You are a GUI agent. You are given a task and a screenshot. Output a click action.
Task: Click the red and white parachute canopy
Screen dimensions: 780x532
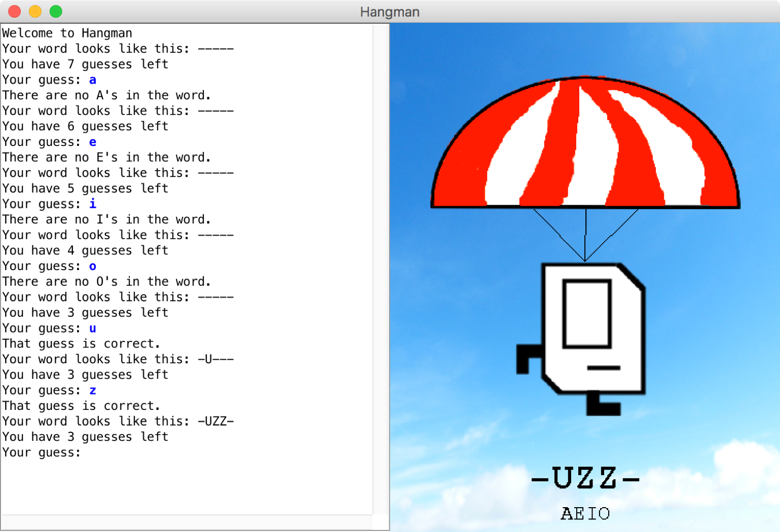coord(585,147)
